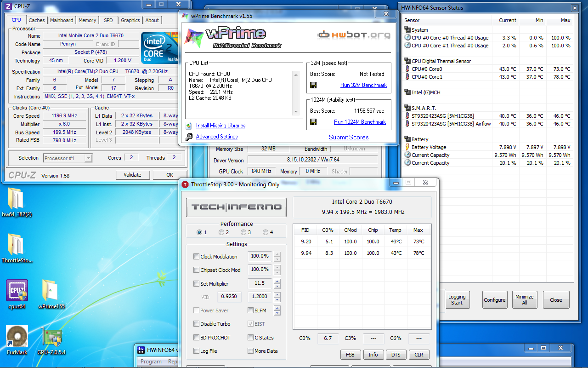Viewport: 588px width, 368px height.
Task: Click the TechInferno logo in ThrottleStop
Action: [236, 207]
